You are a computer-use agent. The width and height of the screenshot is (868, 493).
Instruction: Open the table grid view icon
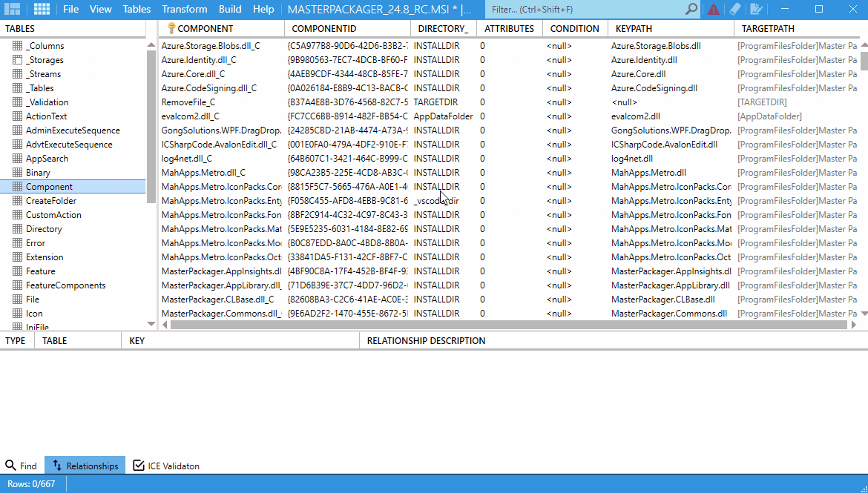coord(42,9)
